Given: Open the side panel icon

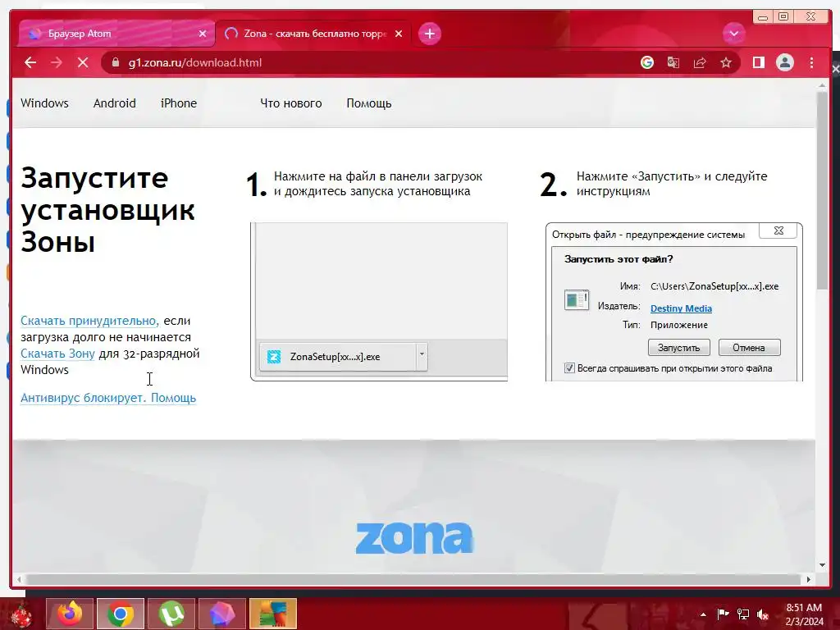Looking at the screenshot, I should pyautogui.click(x=759, y=62).
